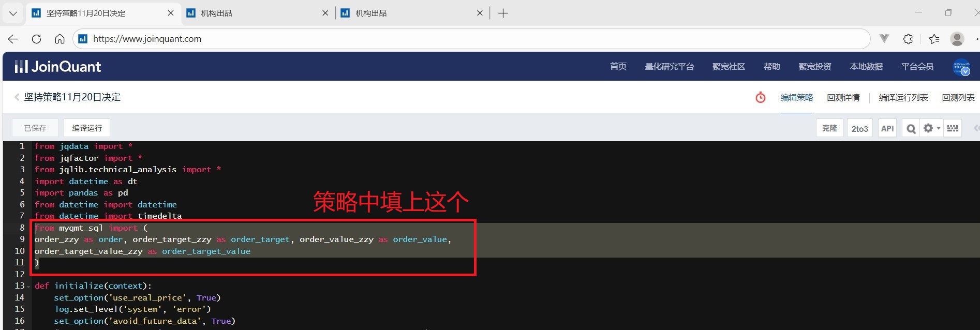Image resolution: width=980 pixels, height=330 pixels.
Task: Click 'myqmt_sql' on line 8
Action: tap(81, 228)
